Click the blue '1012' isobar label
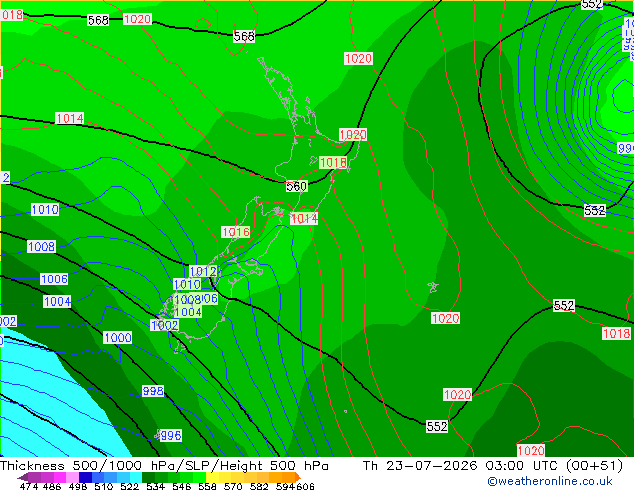The height and width of the screenshot is (490, 634). pos(203,271)
